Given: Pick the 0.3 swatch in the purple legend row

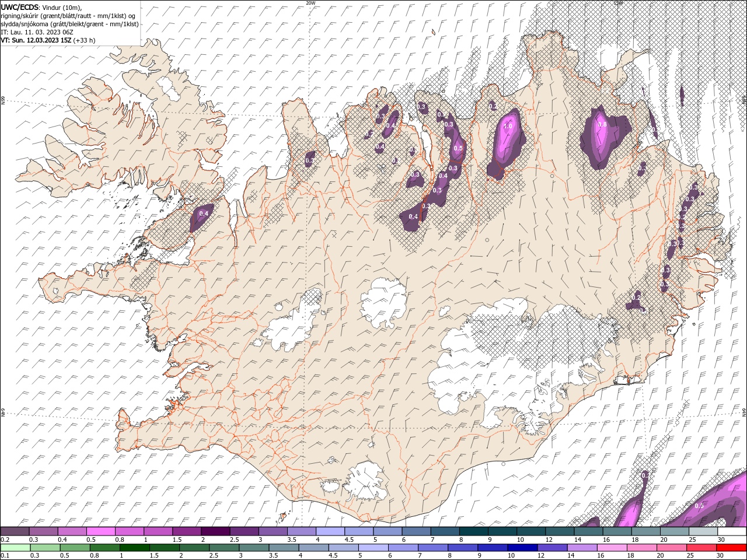Looking at the screenshot, I should pos(43,531).
